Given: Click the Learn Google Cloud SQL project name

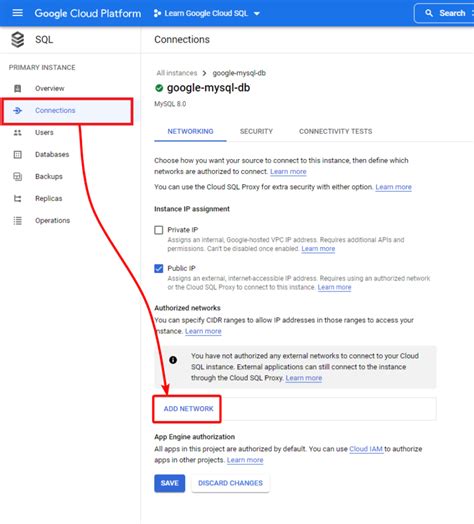Looking at the screenshot, I should (206, 13).
